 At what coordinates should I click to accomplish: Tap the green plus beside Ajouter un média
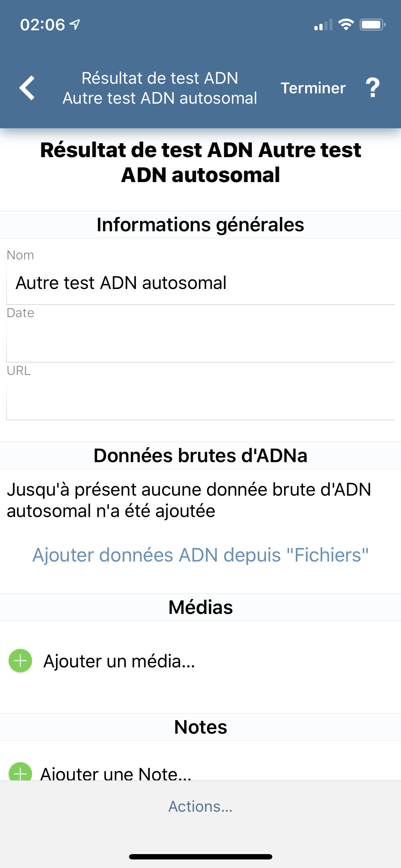pos(20,661)
